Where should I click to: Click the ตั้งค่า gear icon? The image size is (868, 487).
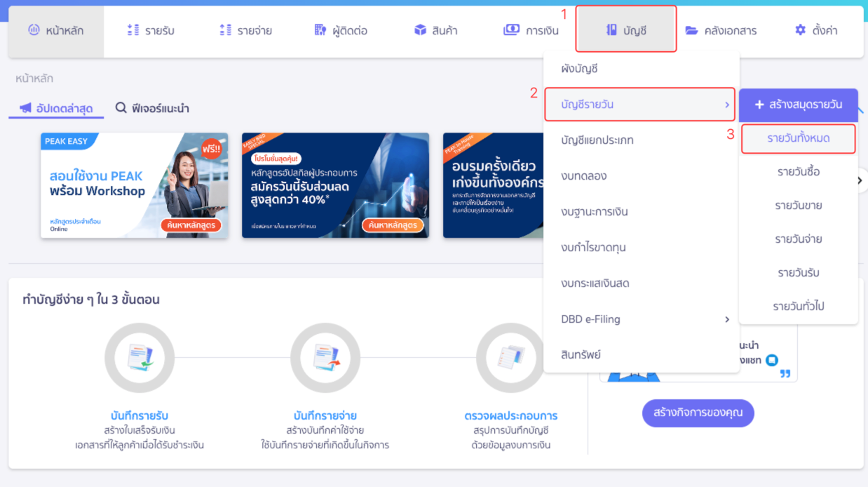(x=800, y=30)
